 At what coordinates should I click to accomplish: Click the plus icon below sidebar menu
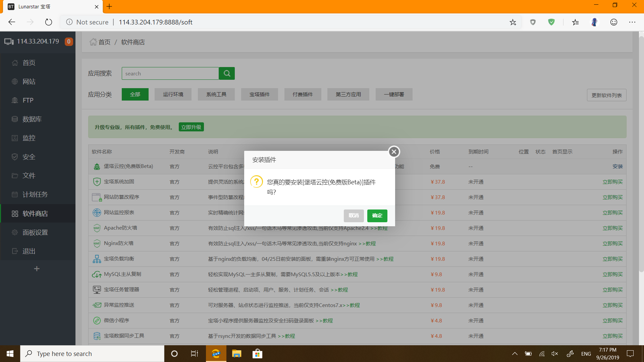pos(37,269)
